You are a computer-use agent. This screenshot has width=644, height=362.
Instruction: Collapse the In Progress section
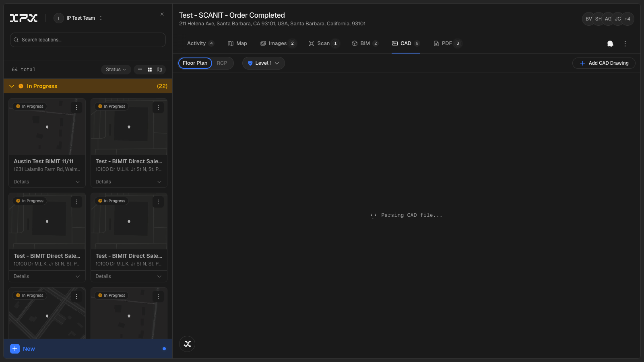(x=12, y=86)
